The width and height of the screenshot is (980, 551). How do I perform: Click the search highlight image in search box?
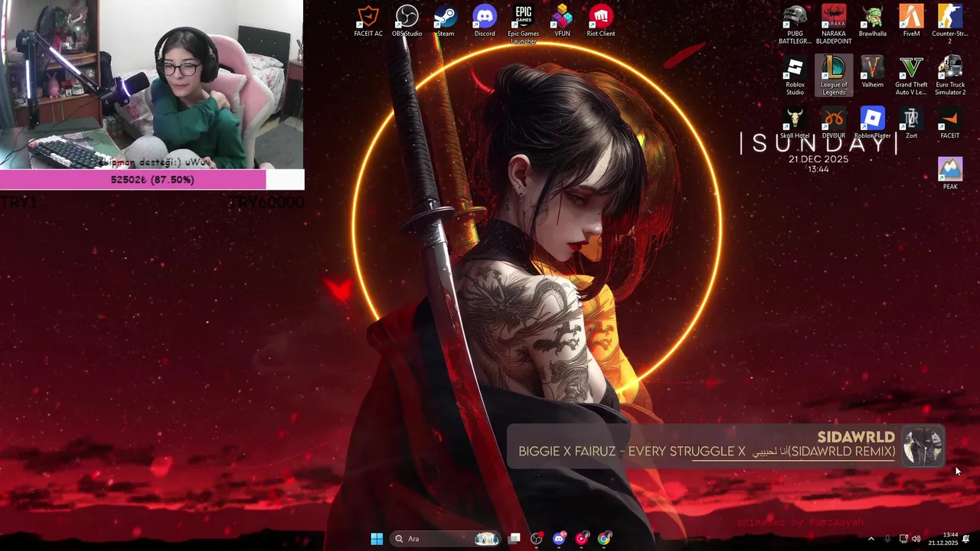click(486, 539)
